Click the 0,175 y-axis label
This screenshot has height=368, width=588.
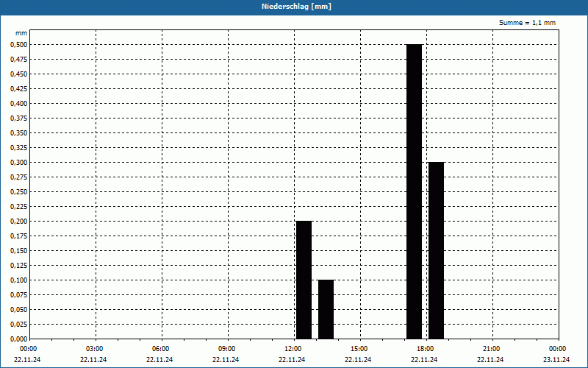pyautogui.click(x=19, y=236)
